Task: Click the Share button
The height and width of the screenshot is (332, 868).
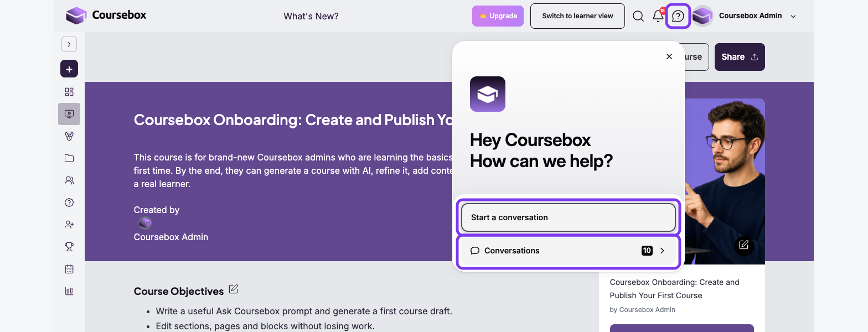Action: click(740, 57)
